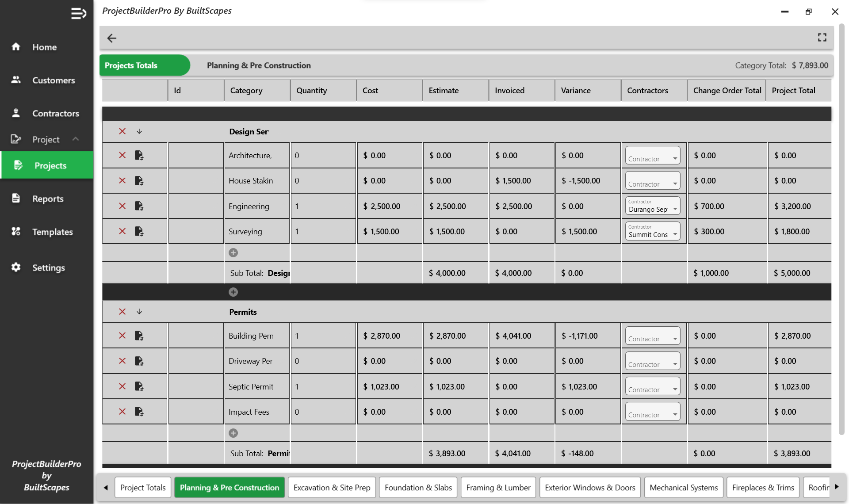Collapse Design Services section arrow

click(x=139, y=131)
